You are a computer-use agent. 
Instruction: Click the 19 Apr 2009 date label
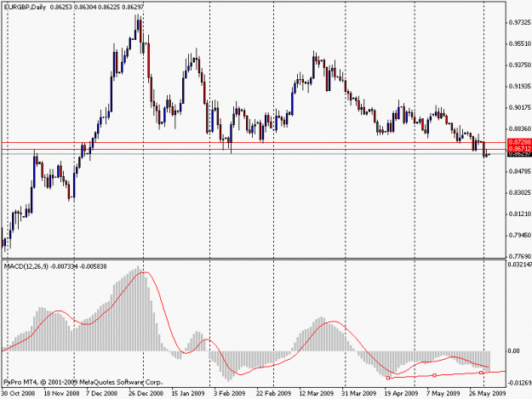[x=401, y=393]
